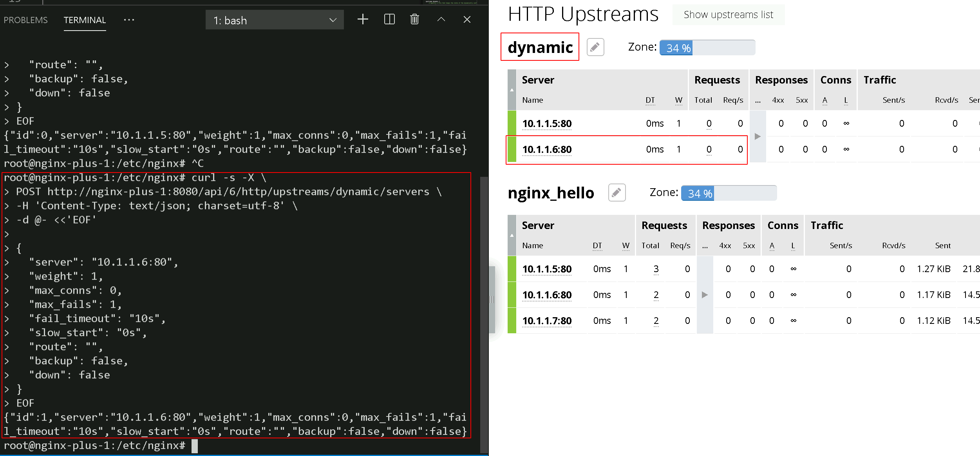Click the green status indicator of dynamic 10.1.1.5:80
This screenshot has width=980, height=456.
tap(512, 123)
